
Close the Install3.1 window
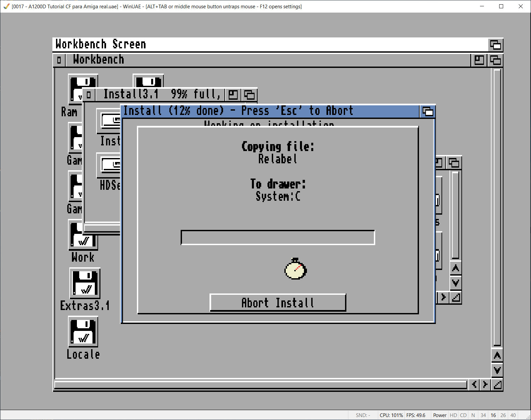(88, 95)
